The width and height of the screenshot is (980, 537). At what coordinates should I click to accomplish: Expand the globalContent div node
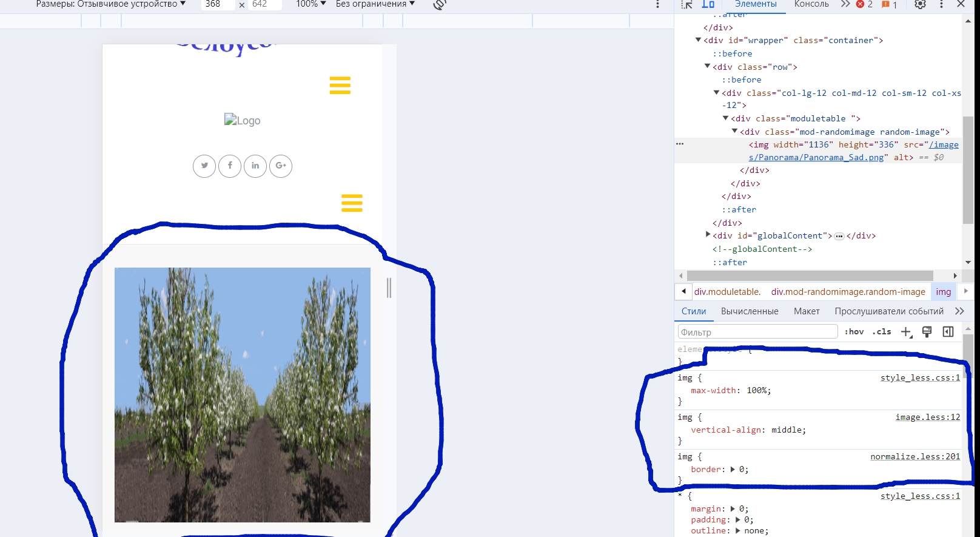(708, 235)
